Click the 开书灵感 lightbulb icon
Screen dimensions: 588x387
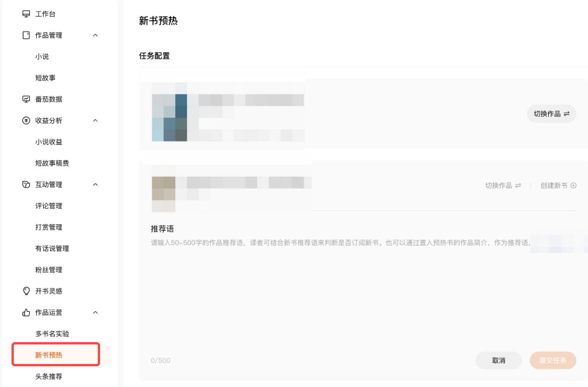[x=26, y=291]
